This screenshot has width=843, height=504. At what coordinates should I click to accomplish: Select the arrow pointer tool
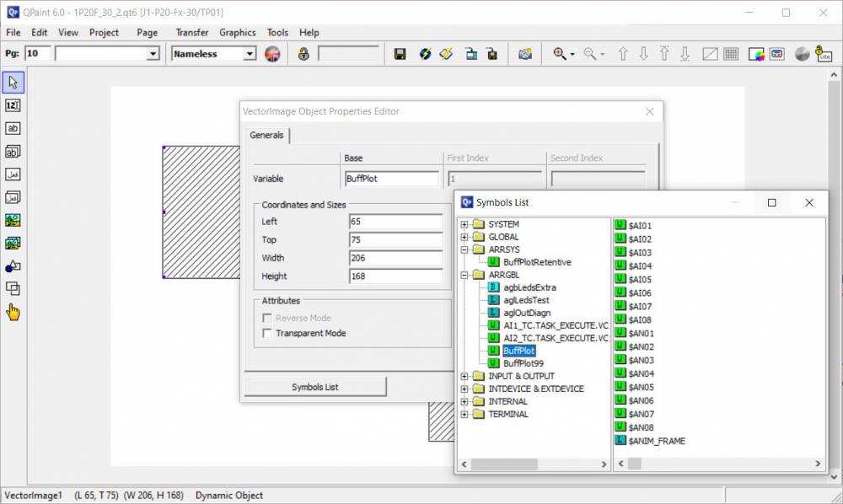13,83
